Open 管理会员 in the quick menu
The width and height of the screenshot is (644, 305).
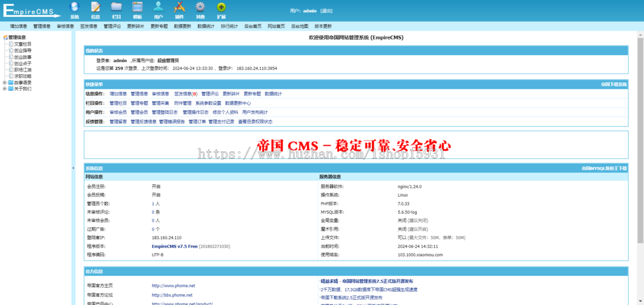140,112
